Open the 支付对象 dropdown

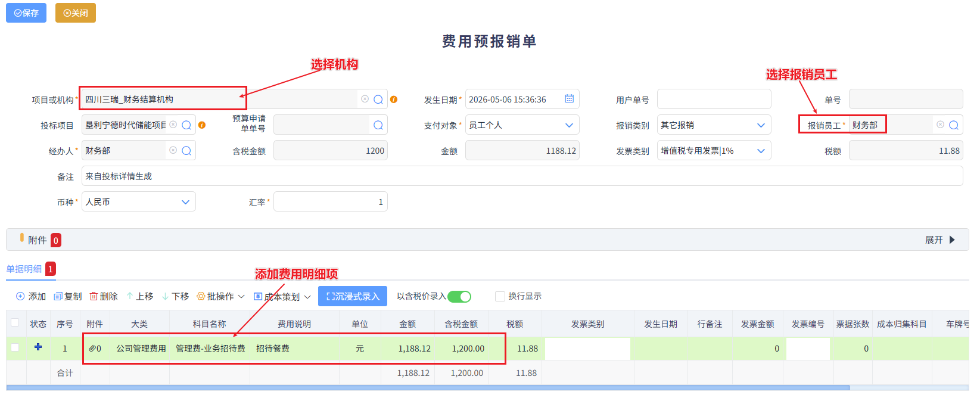[522, 125]
